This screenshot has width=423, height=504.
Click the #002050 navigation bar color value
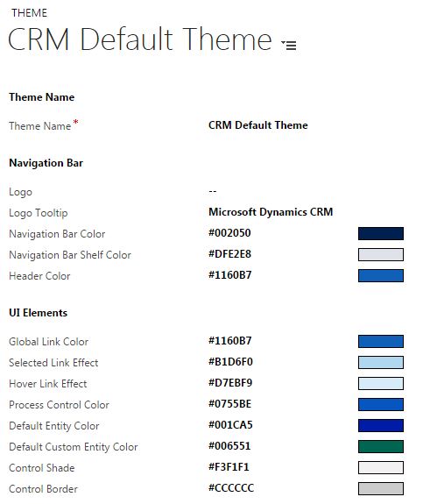pos(229,233)
